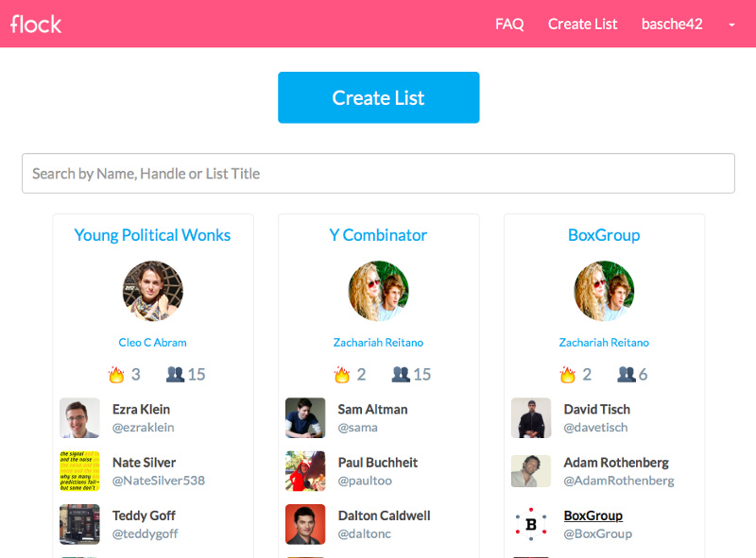This screenshot has width=756, height=558.
Task: Select the name Ezra Klein
Action: coord(141,409)
